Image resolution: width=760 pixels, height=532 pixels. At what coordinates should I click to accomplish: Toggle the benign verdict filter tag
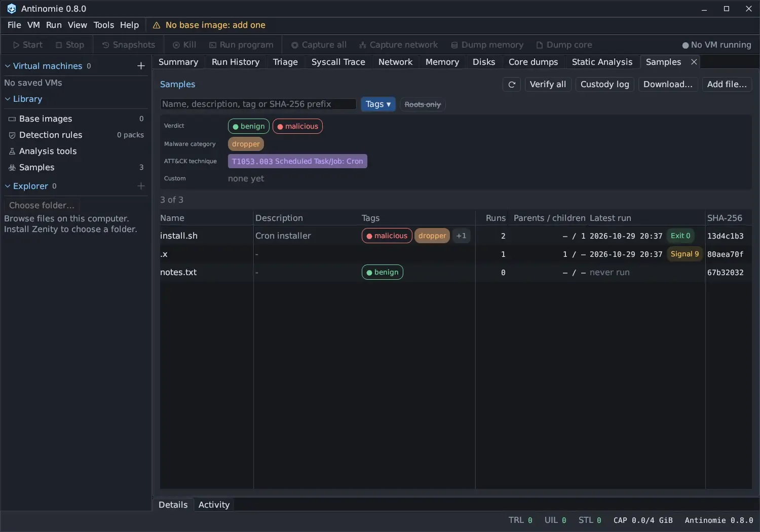click(x=249, y=126)
